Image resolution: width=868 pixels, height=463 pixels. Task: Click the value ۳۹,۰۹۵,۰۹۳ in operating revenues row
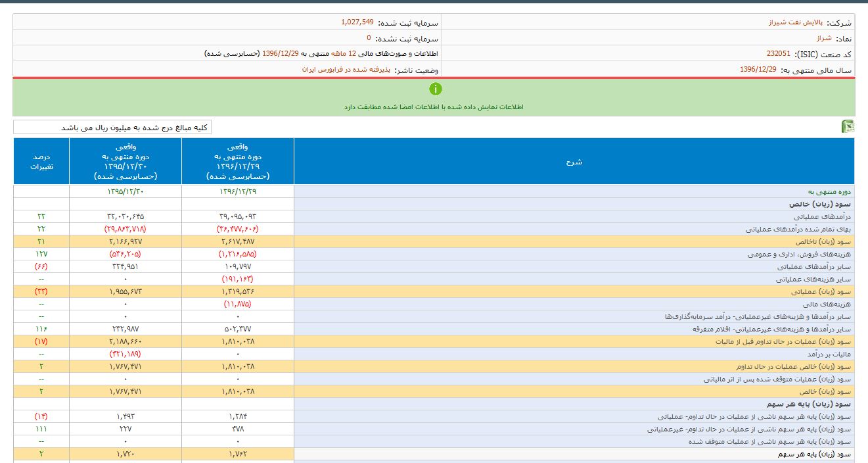click(238, 216)
